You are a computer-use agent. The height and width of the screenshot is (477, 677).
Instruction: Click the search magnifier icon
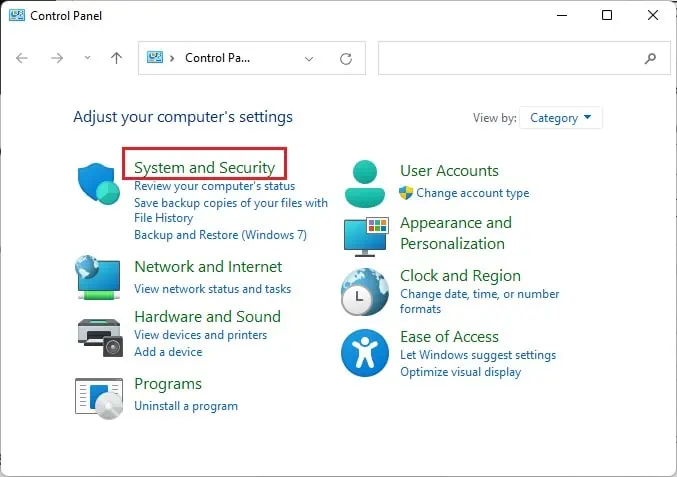click(x=650, y=58)
